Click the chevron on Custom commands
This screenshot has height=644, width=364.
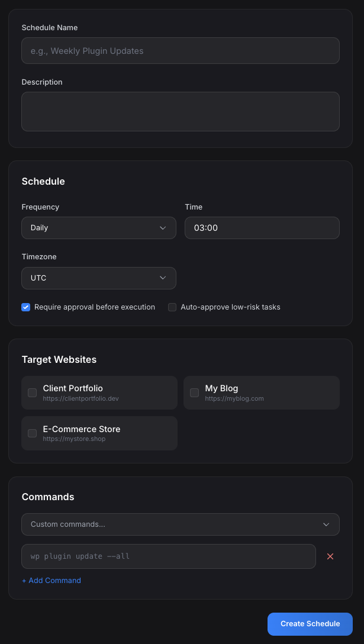[x=326, y=524]
